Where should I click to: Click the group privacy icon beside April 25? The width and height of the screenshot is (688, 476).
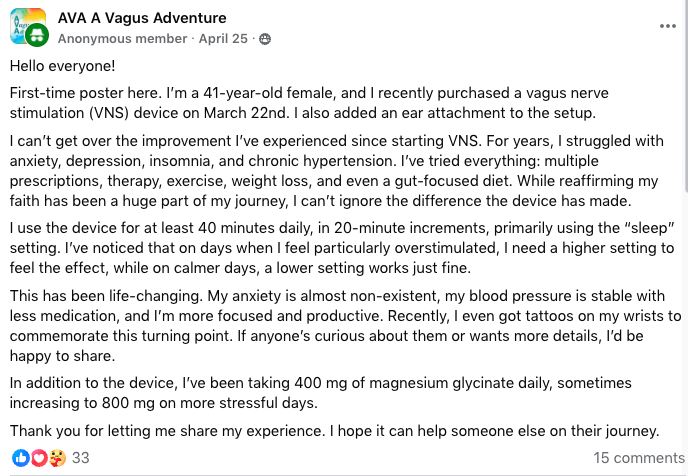click(x=265, y=39)
